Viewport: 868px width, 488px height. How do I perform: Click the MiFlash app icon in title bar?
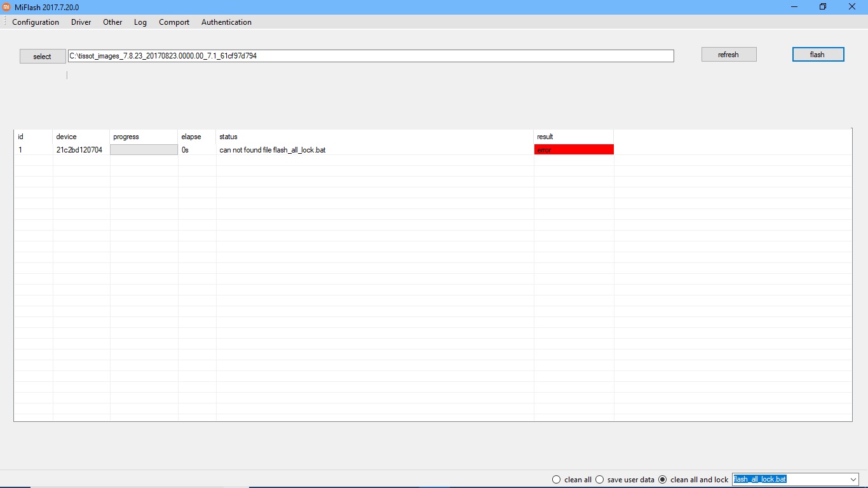[x=7, y=7]
